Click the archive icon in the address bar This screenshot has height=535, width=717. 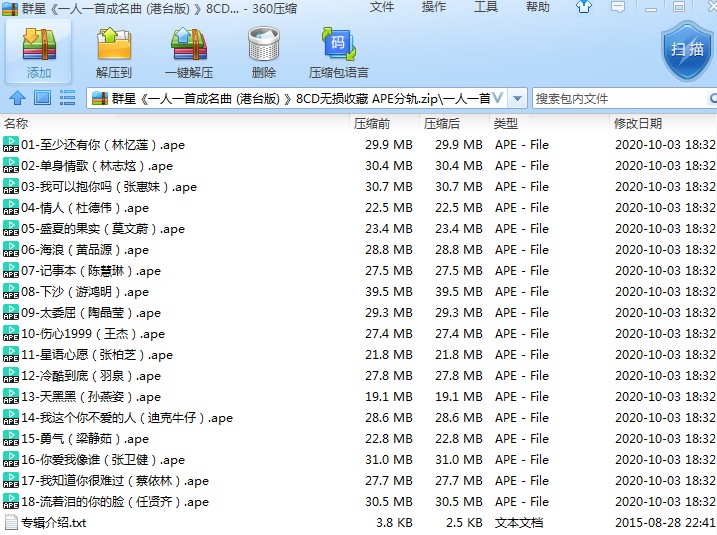point(100,98)
